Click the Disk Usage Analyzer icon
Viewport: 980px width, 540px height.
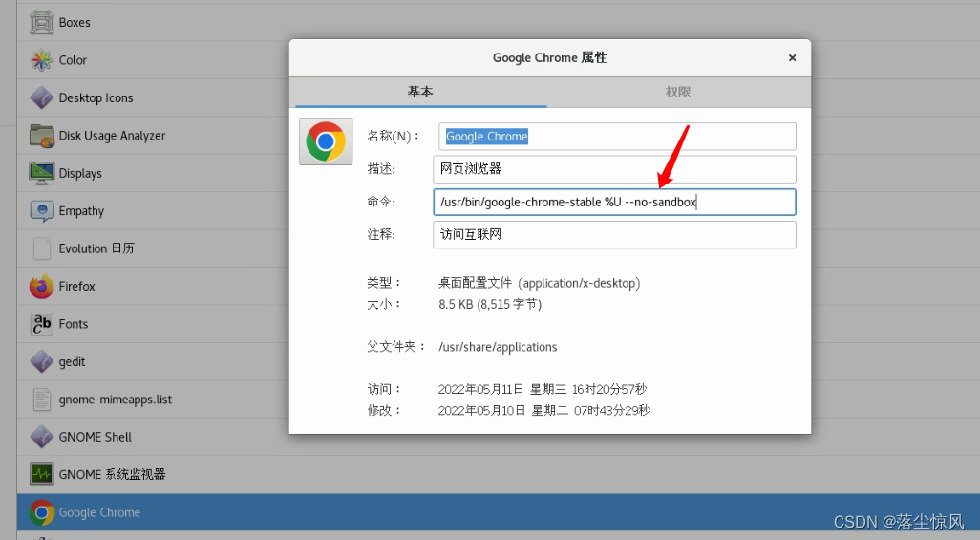coord(41,136)
